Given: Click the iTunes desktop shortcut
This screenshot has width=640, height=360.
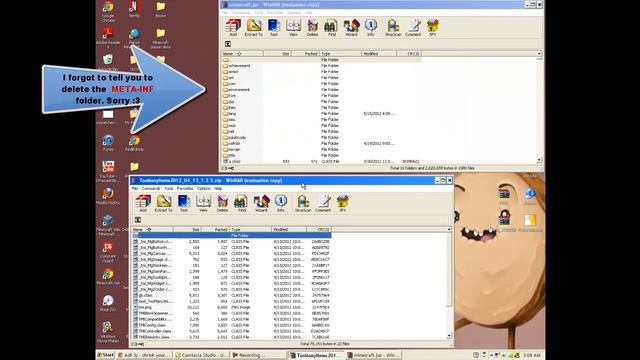Looking at the screenshot, I should pos(108,143).
